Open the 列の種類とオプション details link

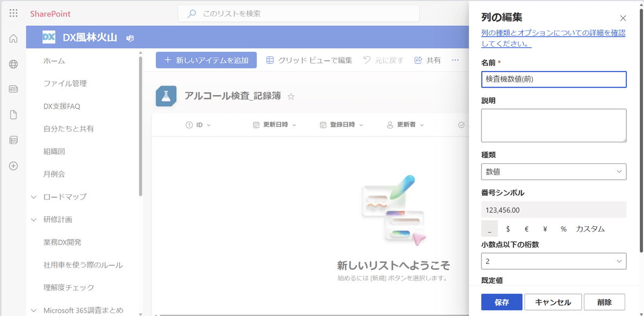553,38
